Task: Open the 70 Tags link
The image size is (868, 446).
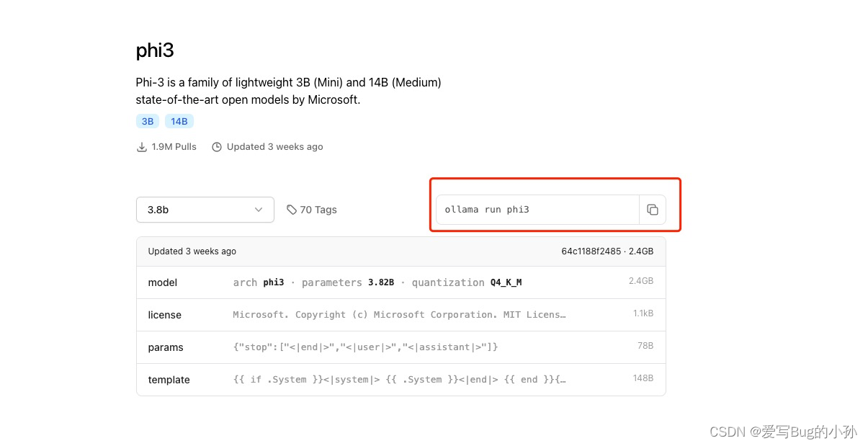Action: point(312,210)
